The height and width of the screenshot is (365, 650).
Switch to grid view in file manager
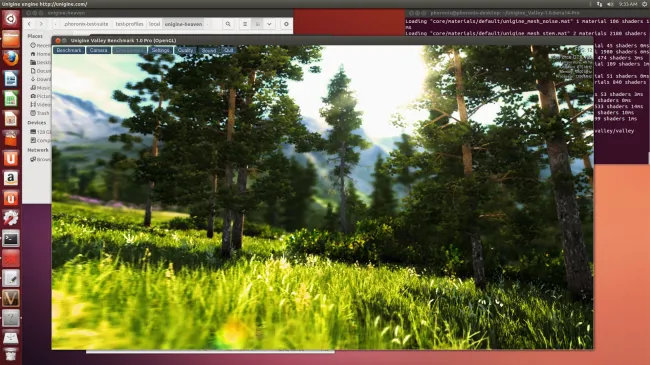click(x=257, y=24)
